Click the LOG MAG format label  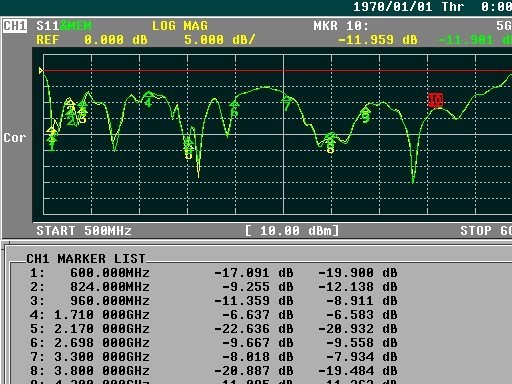click(x=180, y=26)
